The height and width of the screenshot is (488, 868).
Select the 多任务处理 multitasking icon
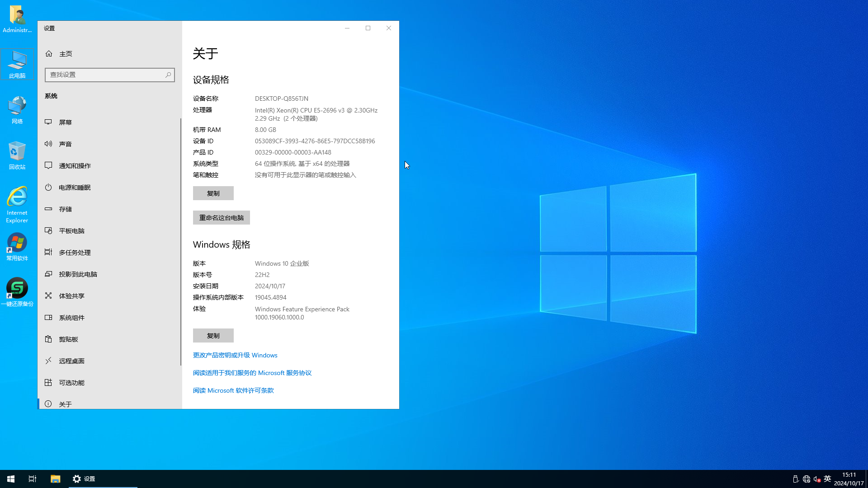pyautogui.click(x=48, y=252)
